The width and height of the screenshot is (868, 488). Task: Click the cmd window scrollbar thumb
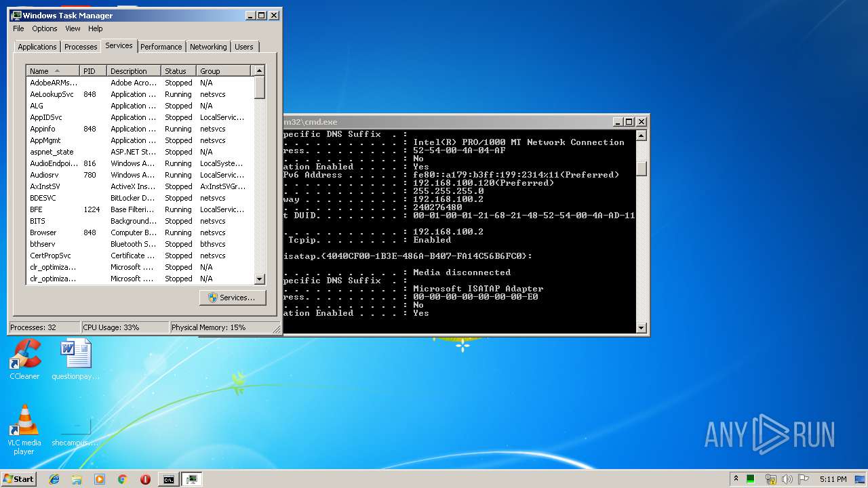pyautogui.click(x=642, y=168)
